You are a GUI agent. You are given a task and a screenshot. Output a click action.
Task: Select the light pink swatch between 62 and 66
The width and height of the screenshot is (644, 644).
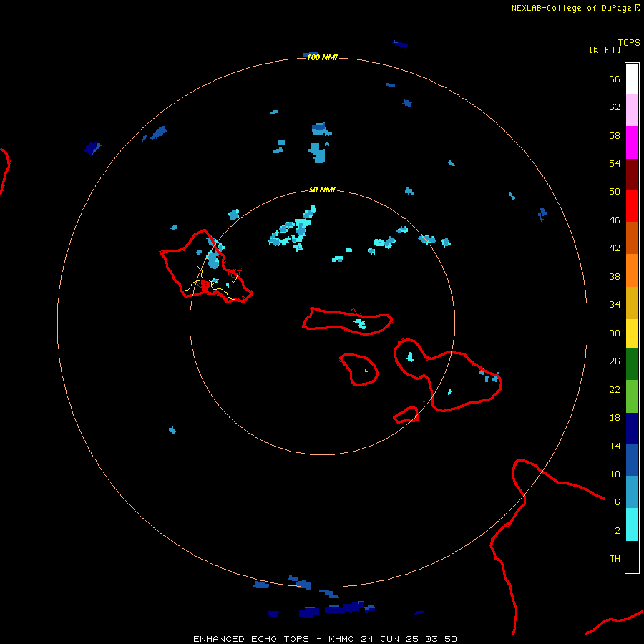coord(632,110)
